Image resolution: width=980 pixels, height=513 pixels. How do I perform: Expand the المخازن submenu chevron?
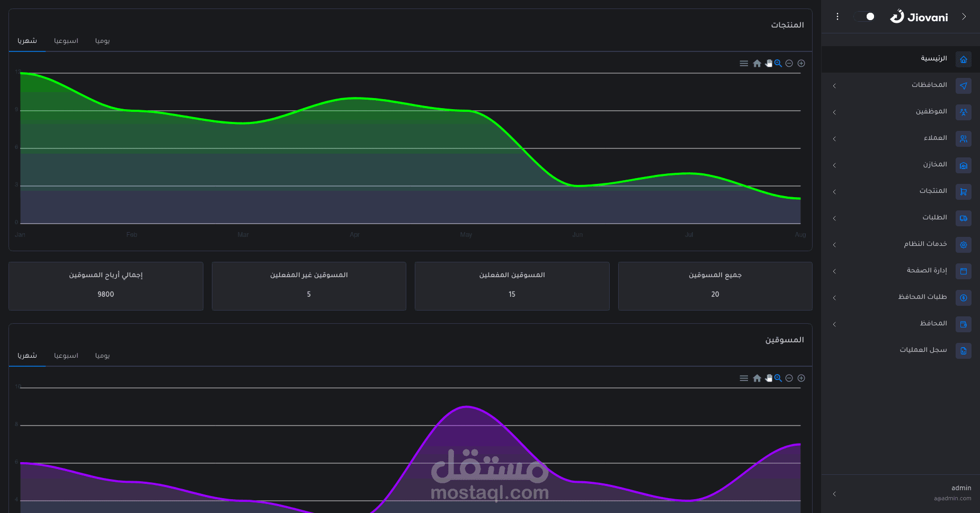click(834, 165)
